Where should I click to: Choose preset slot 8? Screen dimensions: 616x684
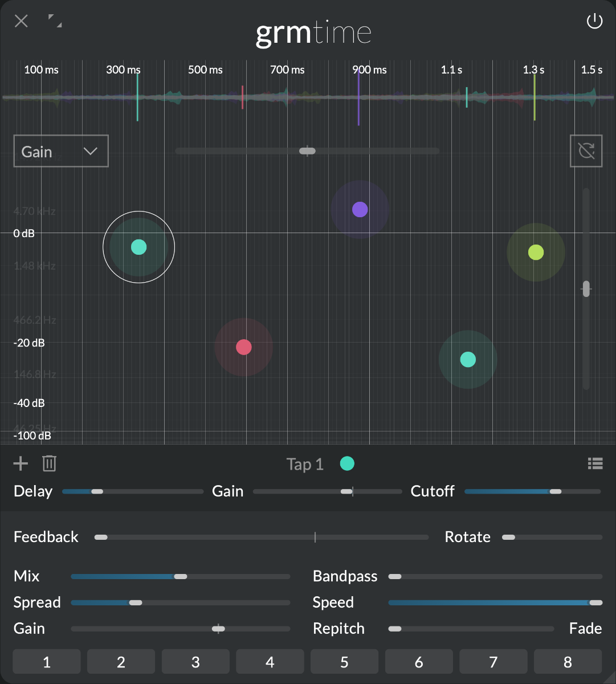[x=568, y=662]
